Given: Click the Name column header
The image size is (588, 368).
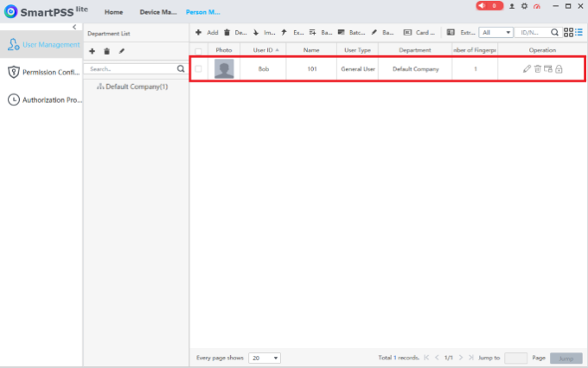Looking at the screenshot, I should tap(311, 50).
